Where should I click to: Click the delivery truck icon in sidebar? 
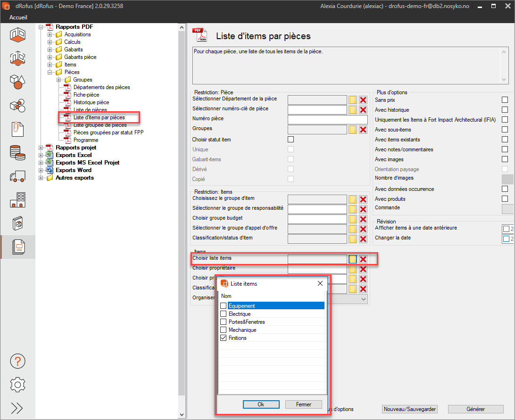17,176
